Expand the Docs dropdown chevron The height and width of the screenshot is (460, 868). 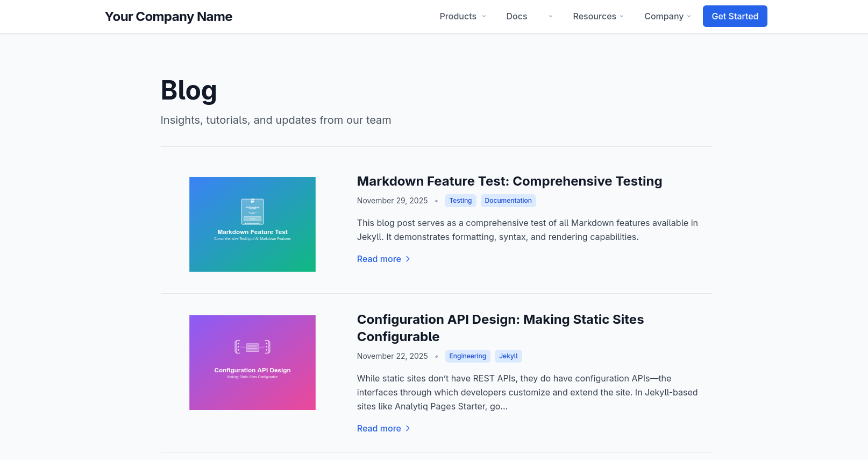550,16
